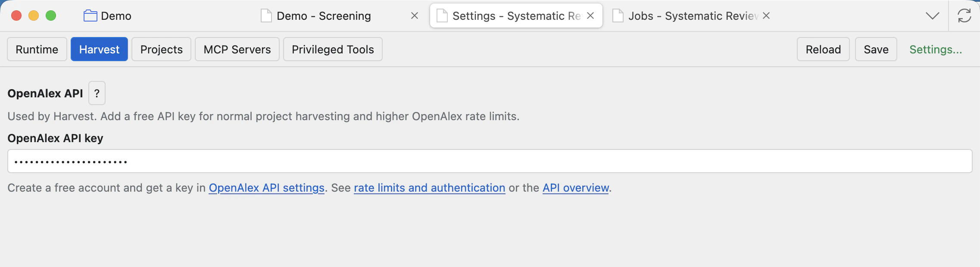Screen dimensions: 980x267
Task: Open the OpenAlex API help question mark
Action: coord(97,93)
